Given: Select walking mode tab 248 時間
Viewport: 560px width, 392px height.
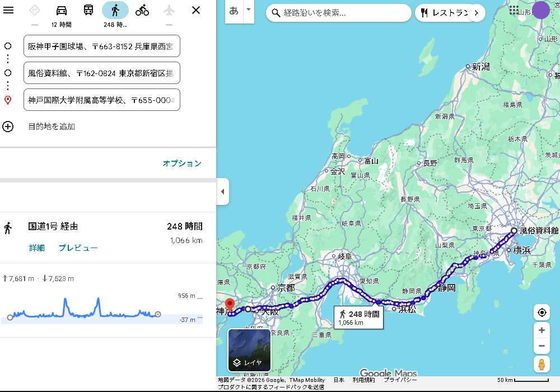Looking at the screenshot, I should tap(115, 10).
